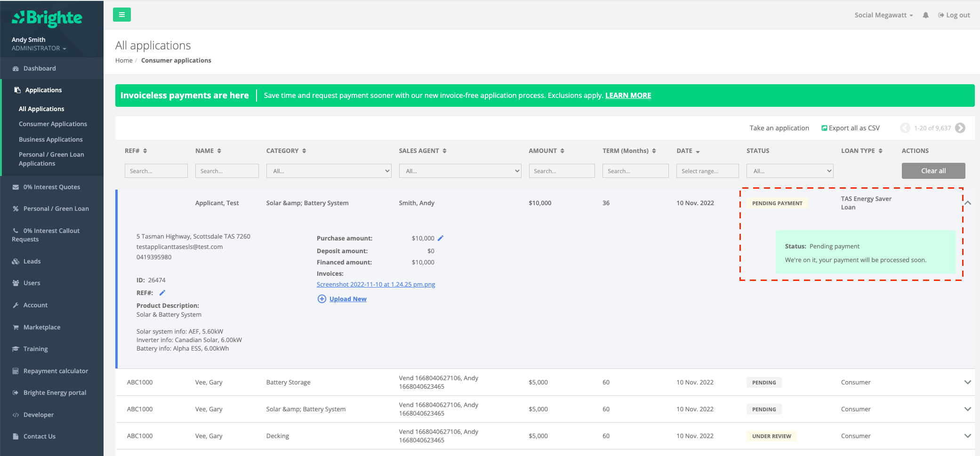Sort by REF# column arrows
Viewport: 980px width, 456px height.
pos(145,151)
